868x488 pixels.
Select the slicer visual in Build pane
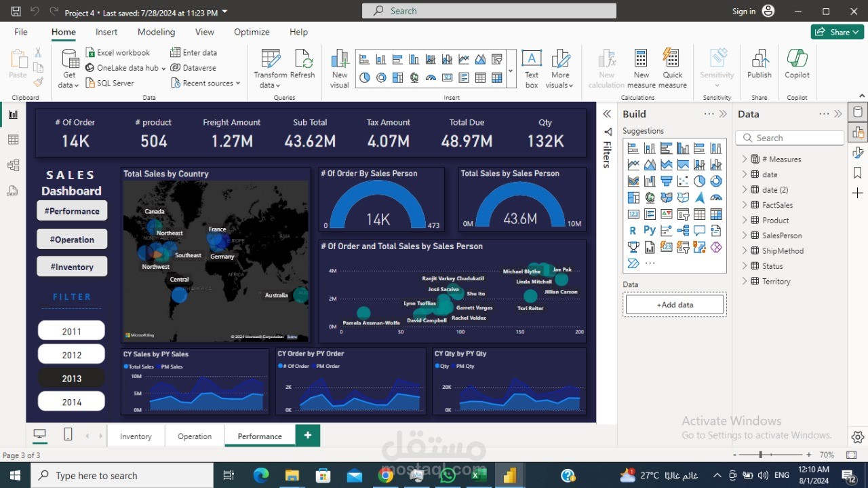click(x=683, y=214)
